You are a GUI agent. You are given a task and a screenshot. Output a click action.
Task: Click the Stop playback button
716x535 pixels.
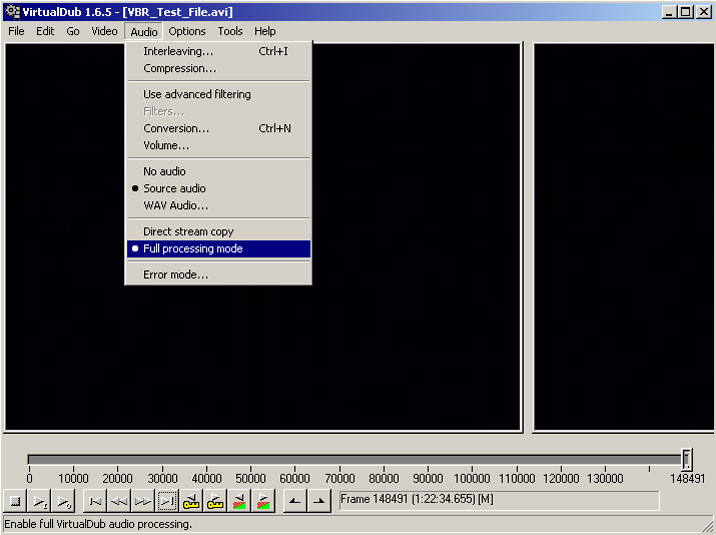15,501
